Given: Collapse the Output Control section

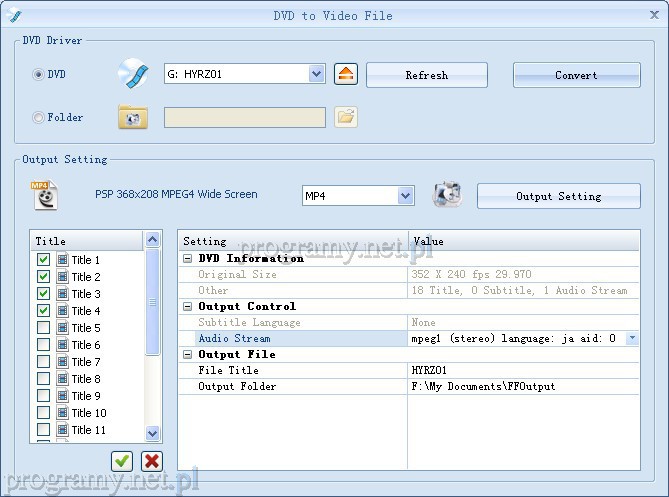Looking at the screenshot, I should (x=188, y=306).
